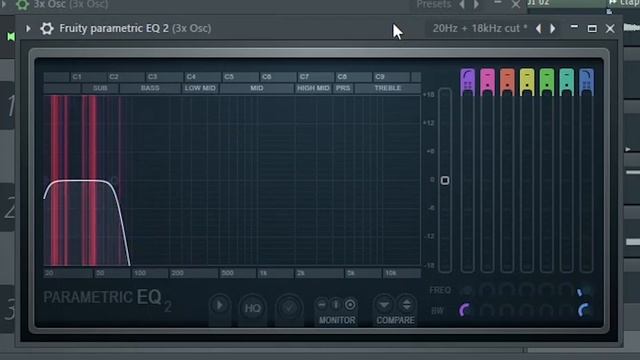Screen dimensions: 640x360
Task: Click the C7 note label
Action: click(304, 77)
